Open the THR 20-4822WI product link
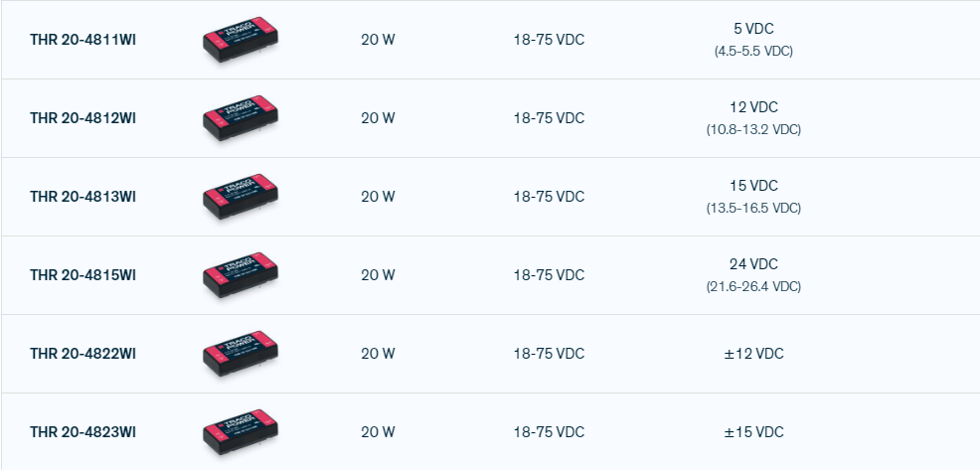Image resolution: width=980 pixels, height=470 pixels. (x=82, y=354)
